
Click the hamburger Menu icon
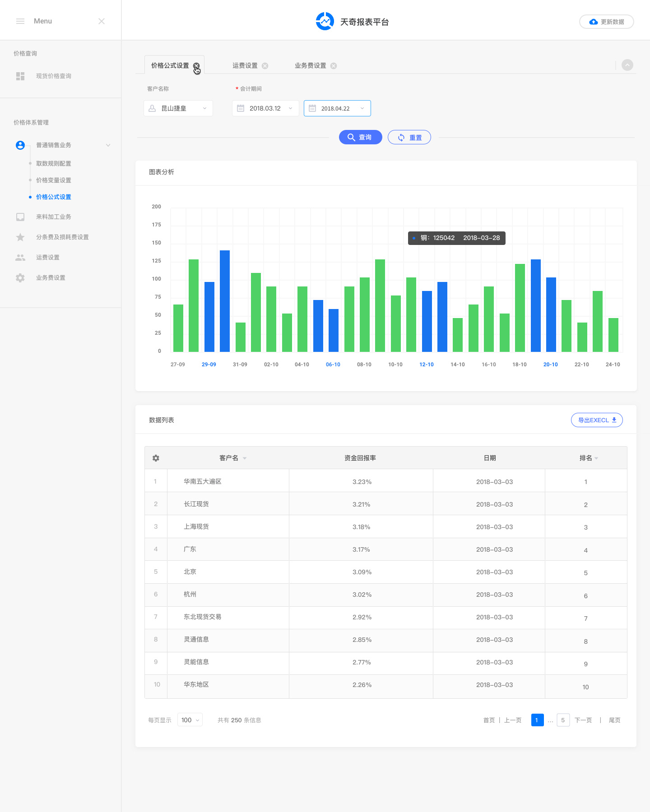coord(20,21)
